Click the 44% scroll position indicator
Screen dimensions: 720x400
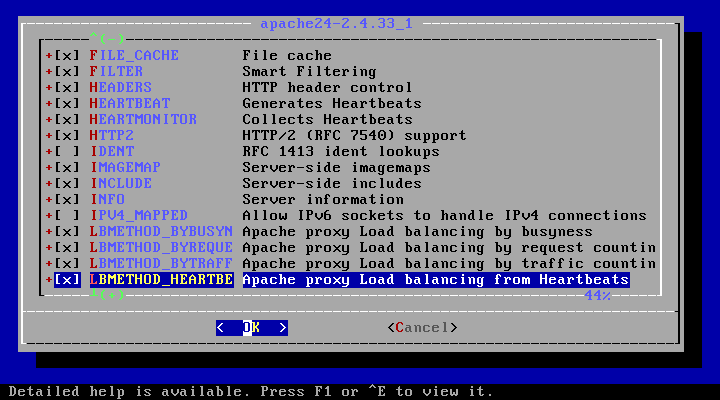[598, 295]
